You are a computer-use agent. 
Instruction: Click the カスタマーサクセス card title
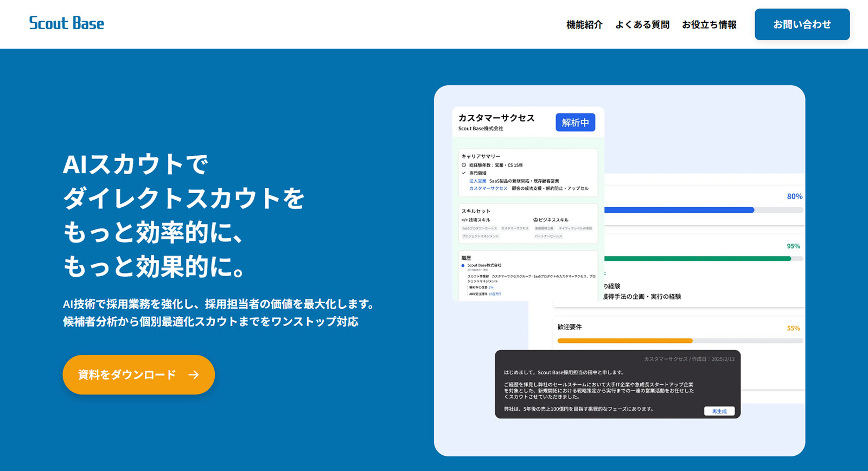(x=496, y=118)
